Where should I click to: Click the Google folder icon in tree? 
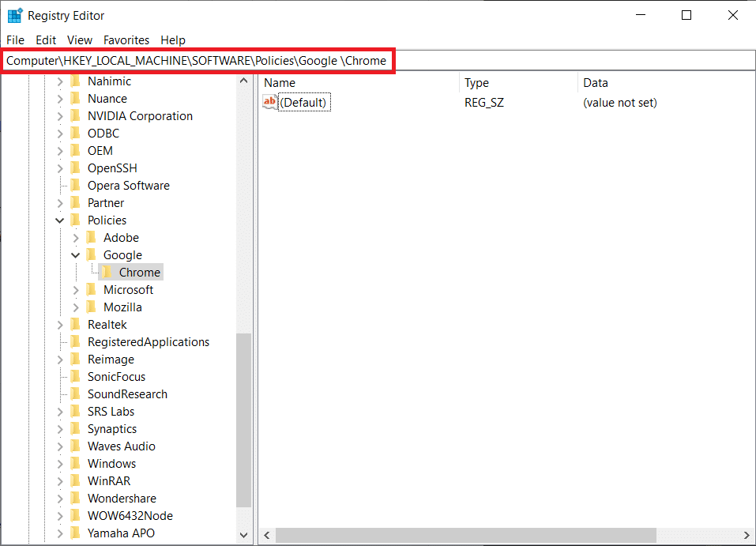(x=92, y=255)
